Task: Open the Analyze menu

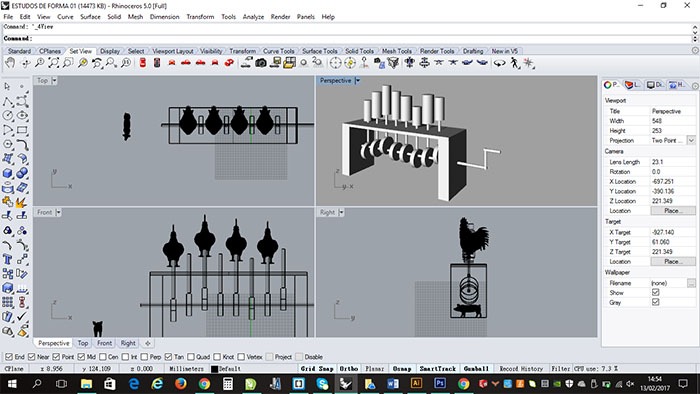Action: click(x=253, y=17)
